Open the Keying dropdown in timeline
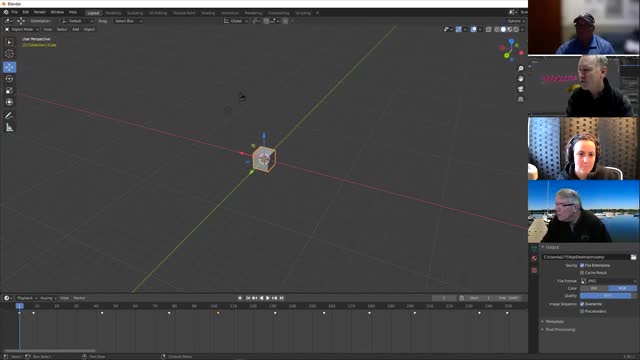Image resolution: width=640 pixels, height=360 pixels. [x=48, y=298]
